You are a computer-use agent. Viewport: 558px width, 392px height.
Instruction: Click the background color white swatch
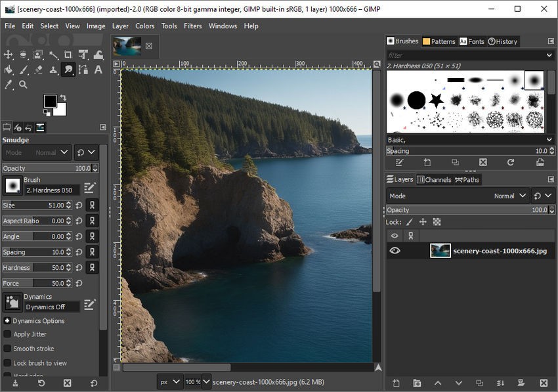(60, 110)
